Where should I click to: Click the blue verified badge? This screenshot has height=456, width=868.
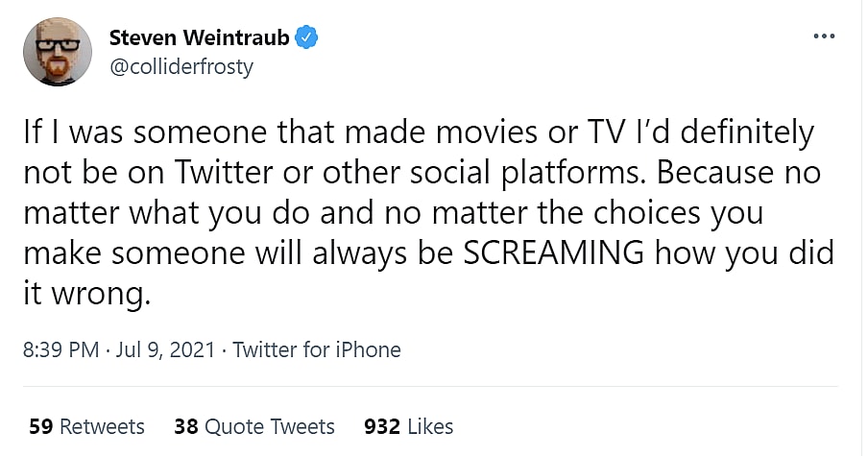click(x=306, y=38)
